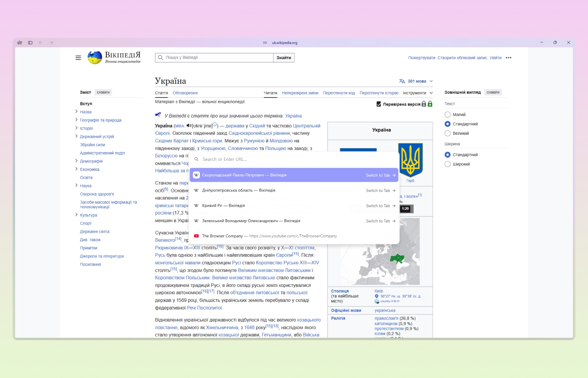This screenshot has width=588, height=378.
Task: Select the Великий text size option
Action: pyautogui.click(x=447, y=134)
